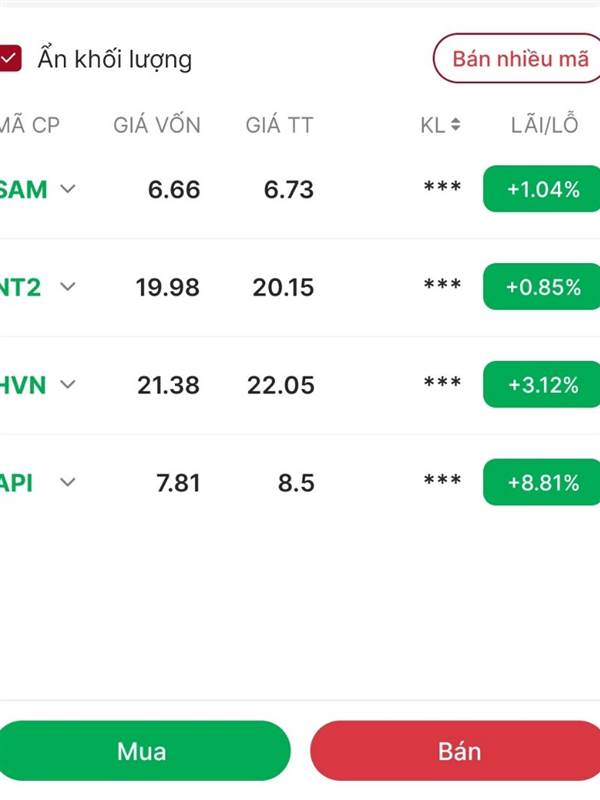
Task: Click the +8.81% profit badge for API
Action: click(543, 482)
